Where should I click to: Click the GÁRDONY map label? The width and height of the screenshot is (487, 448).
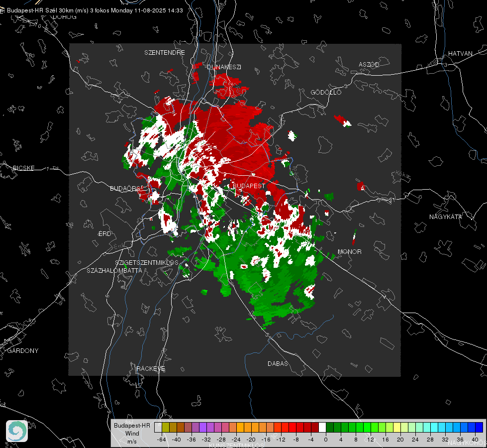(23, 351)
